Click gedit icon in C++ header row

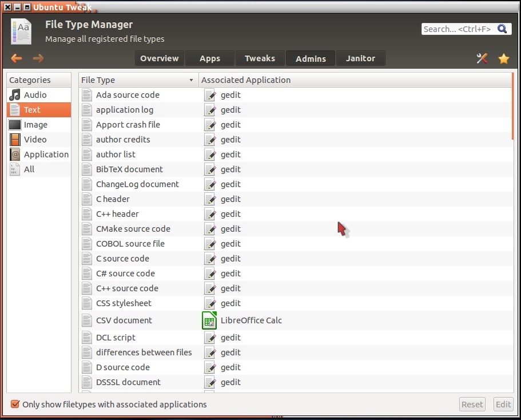210,214
